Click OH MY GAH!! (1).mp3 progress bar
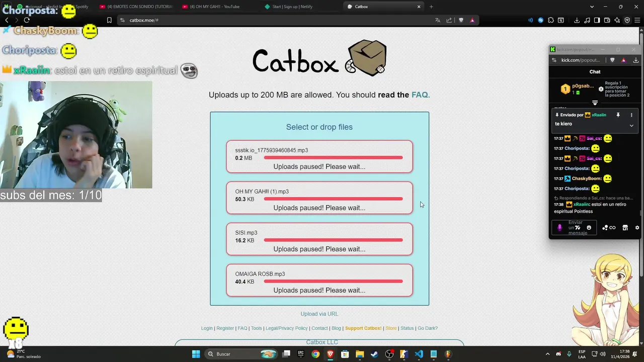The width and height of the screenshot is (644, 362). click(333, 199)
